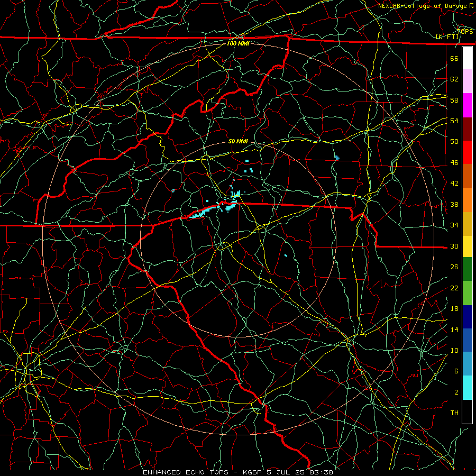Click the elongated cyan echo along the state border
Image resolution: width=476 pixels, height=476 pixels.
[x=204, y=212]
